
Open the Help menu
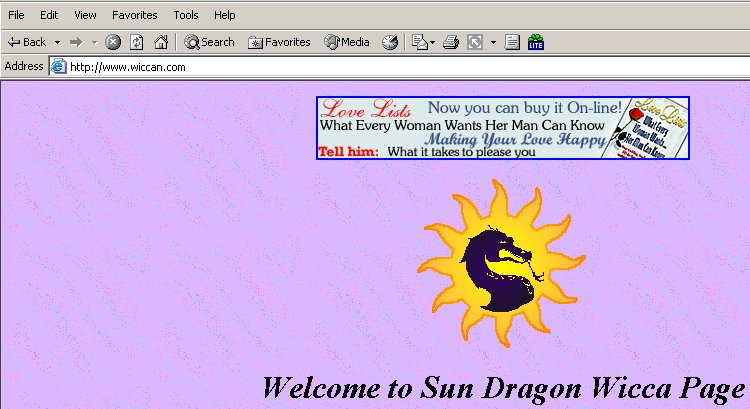coord(224,15)
